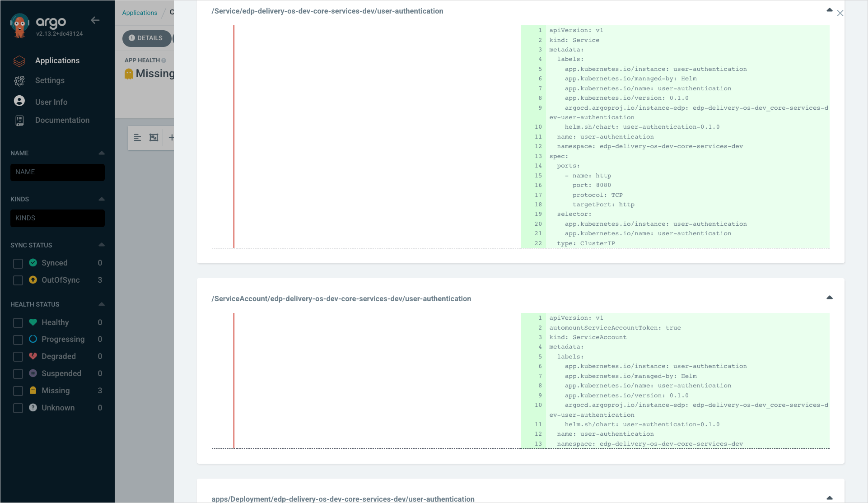
Task: Open Applications from the layers icon
Action: [19, 61]
